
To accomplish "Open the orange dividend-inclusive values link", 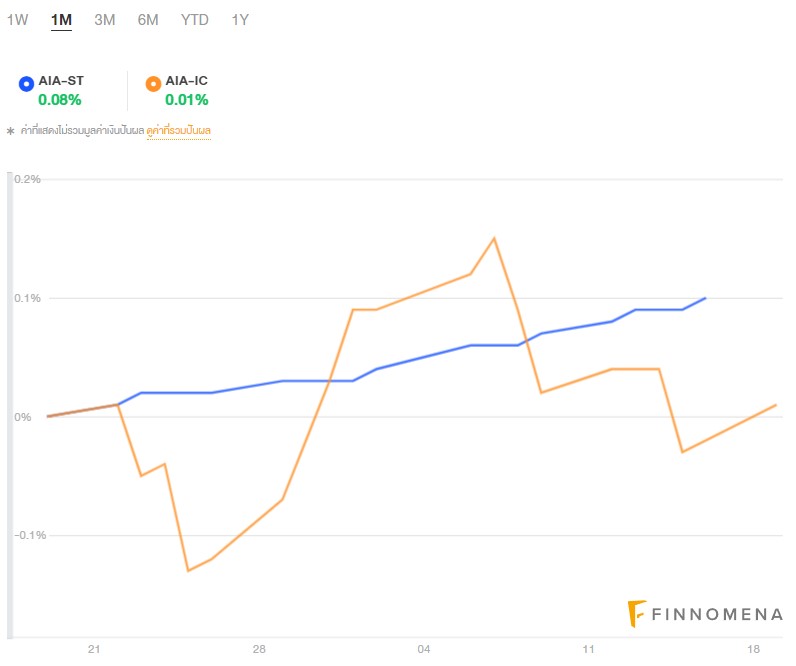I will click(179, 130).
